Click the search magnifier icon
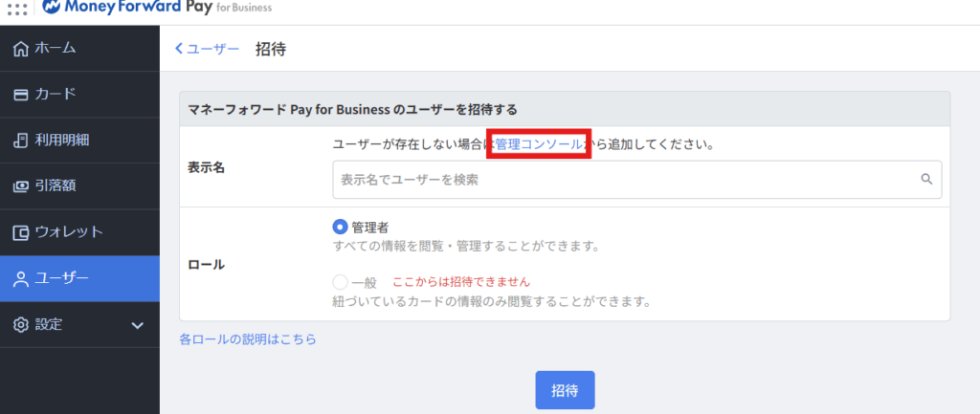 tap(926, 179)
